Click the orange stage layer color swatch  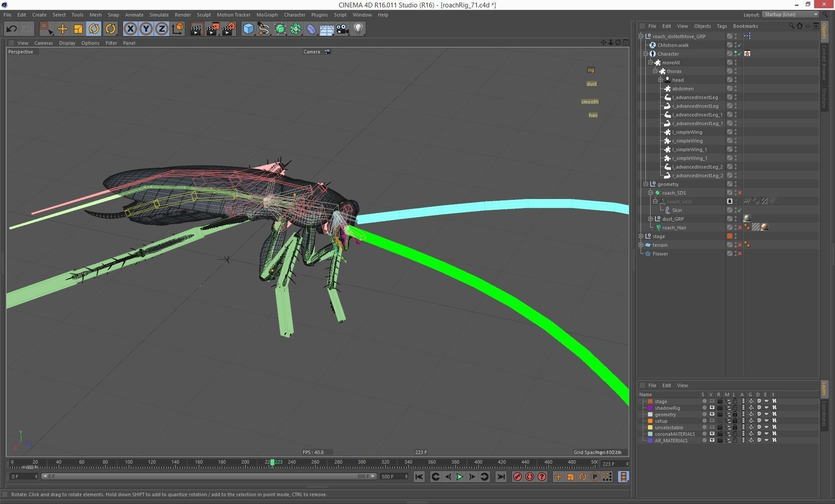[x=650, y=401]
